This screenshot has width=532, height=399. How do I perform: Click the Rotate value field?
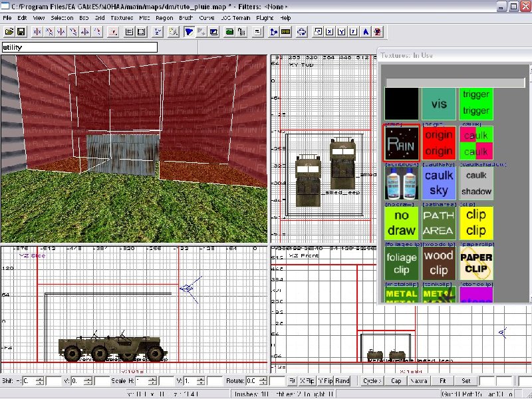tap(253, 381)
